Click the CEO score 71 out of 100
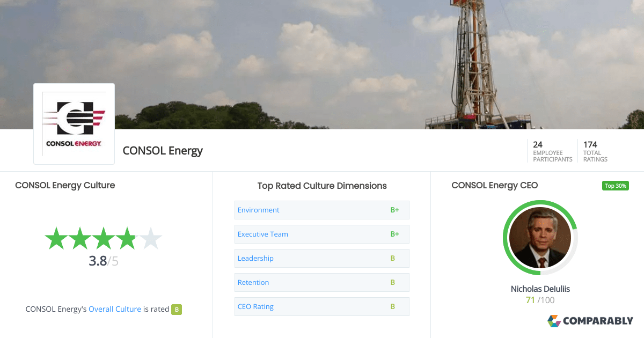 click(x=540, y=300)
